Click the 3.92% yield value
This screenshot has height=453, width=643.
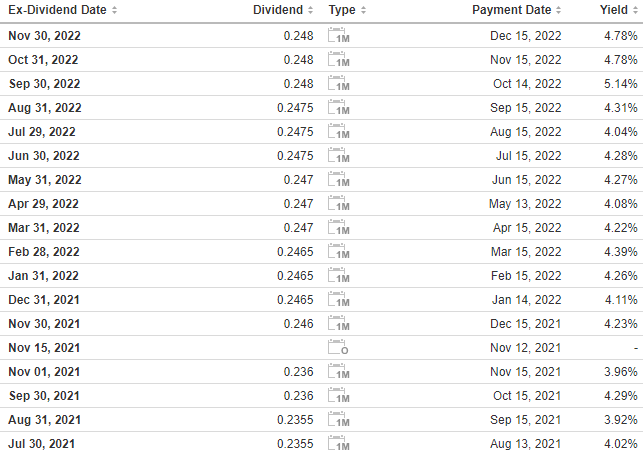click(x=620, y=420)
